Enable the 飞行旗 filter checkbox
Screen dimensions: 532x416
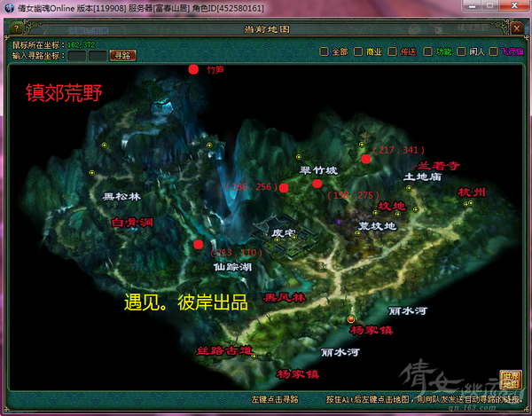point(493,51)
